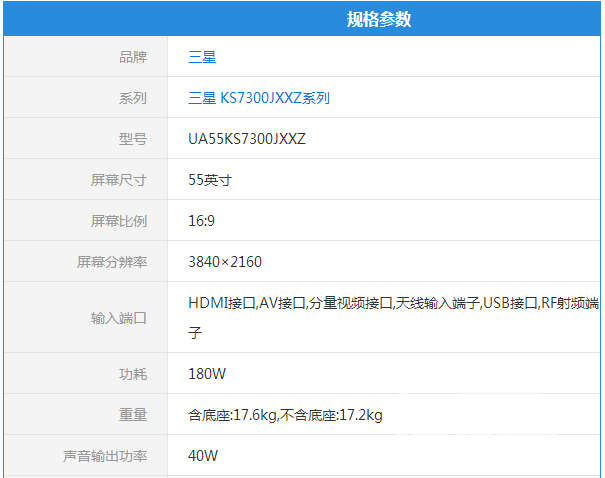Click the HDMI接口 input ports text
Image resolution: width=605 pixels, height=478 pixels.
393,318
